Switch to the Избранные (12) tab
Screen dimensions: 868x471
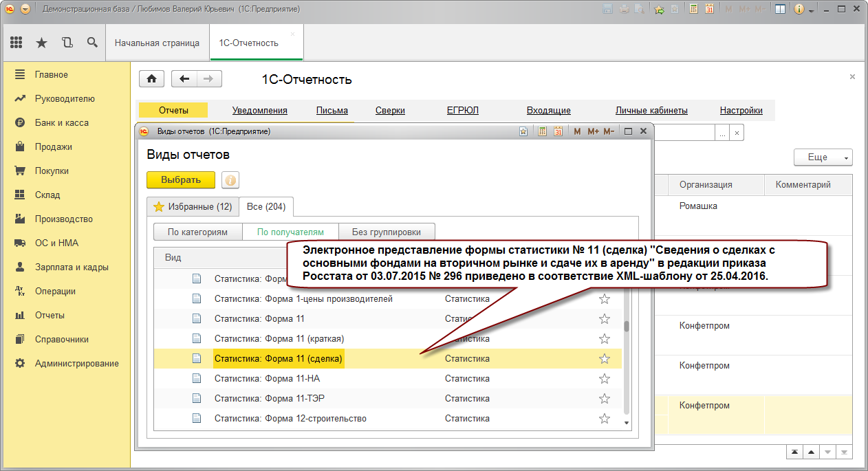[x=193, y=206]
